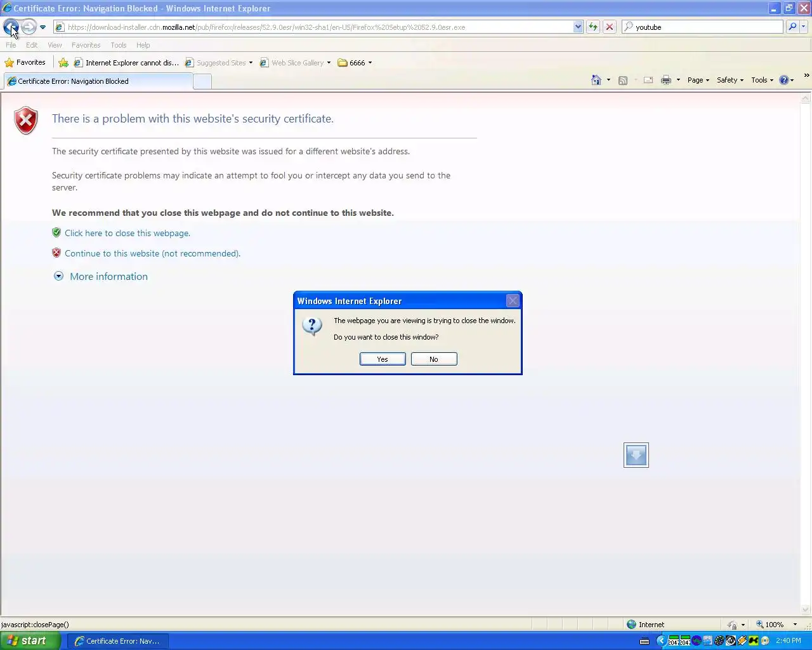Image resolution: width=812 pixels, height=650 pixels.
Task: Click the blue download arrow icon on page
Action: 636,455
